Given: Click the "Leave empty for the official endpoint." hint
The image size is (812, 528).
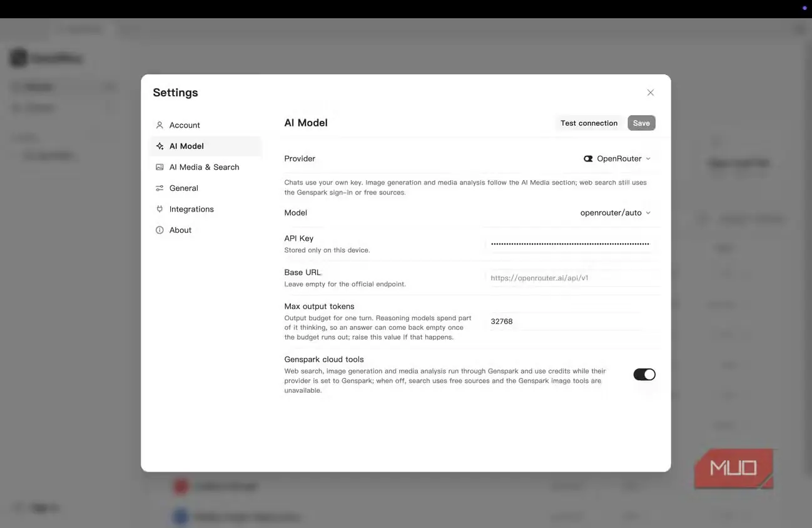Looking at the screenshot, I should (x=345, y=284).
